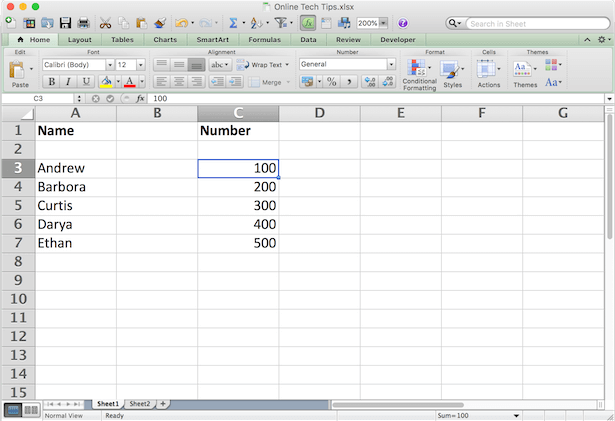615x421 pixels.
Task: Print the sheet using printer icon
Action: click(84, 23)
